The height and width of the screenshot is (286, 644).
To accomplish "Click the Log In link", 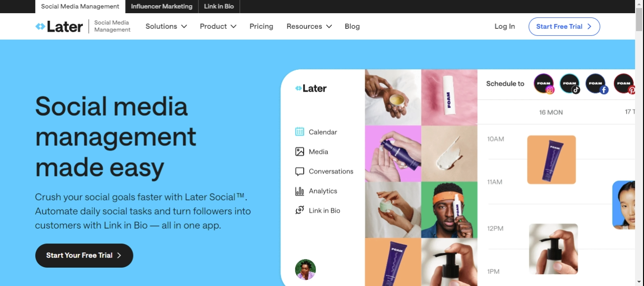I will click(x=504, y=26).
